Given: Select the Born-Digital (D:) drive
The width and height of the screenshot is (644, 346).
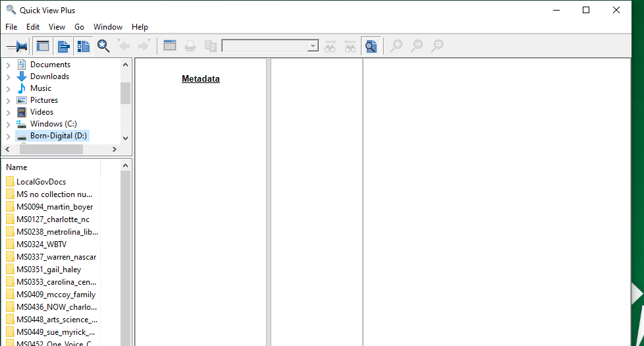Looking at the screenshot, I should click(x=58, y=136).
